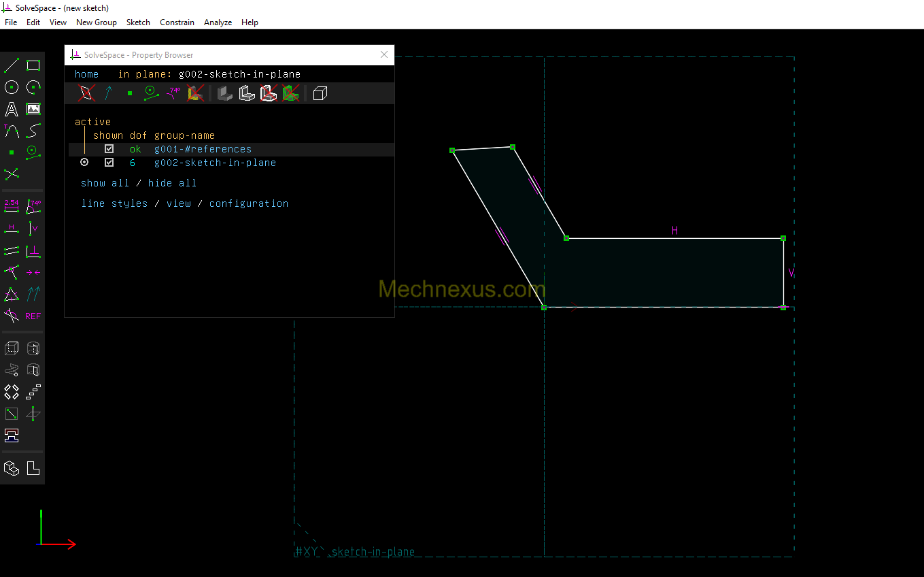Image resolution: width=924 pixels, height=577 pixels.
Task: Open the Analyze menu
Action: 218,22
